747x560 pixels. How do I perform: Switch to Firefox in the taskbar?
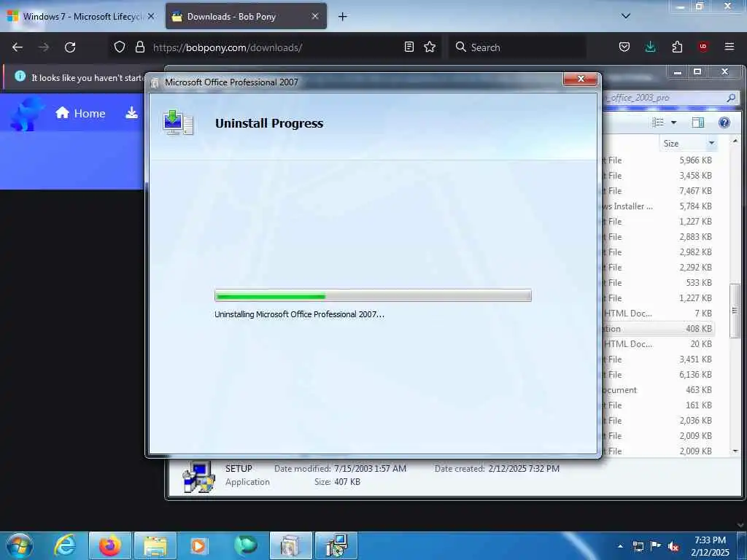[110, 545]
